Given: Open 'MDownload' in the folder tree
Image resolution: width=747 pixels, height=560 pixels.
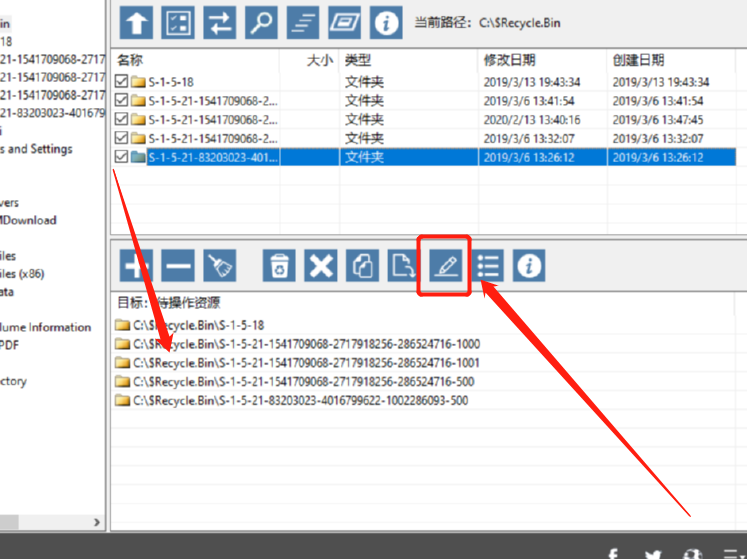Looking at the screenshot, I should 28,220.
